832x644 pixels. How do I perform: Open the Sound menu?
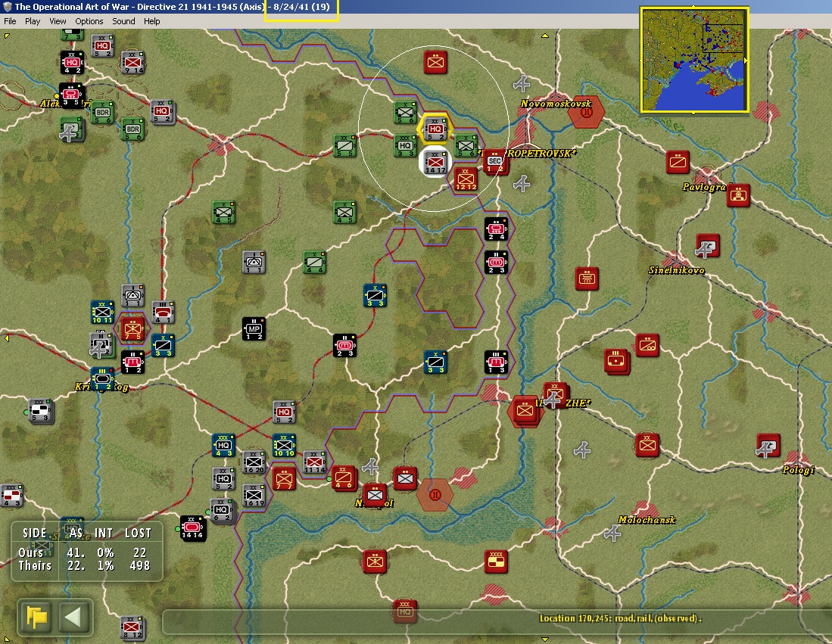123,21
